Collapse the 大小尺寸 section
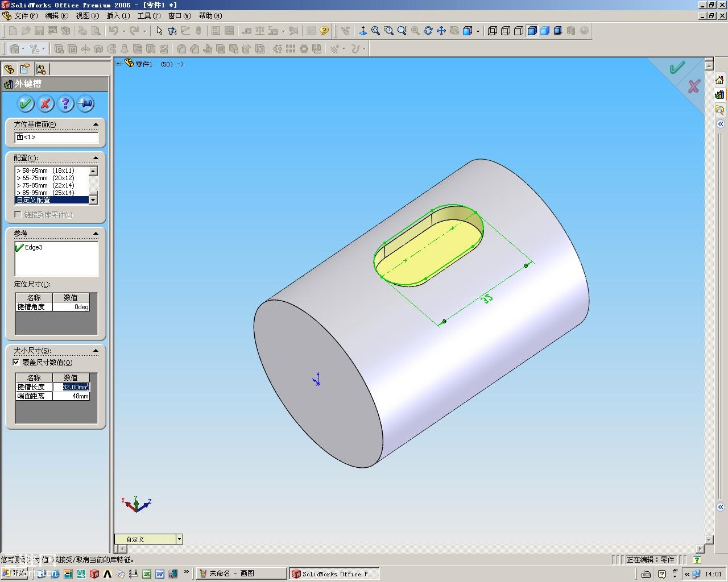 click(96, 350)
